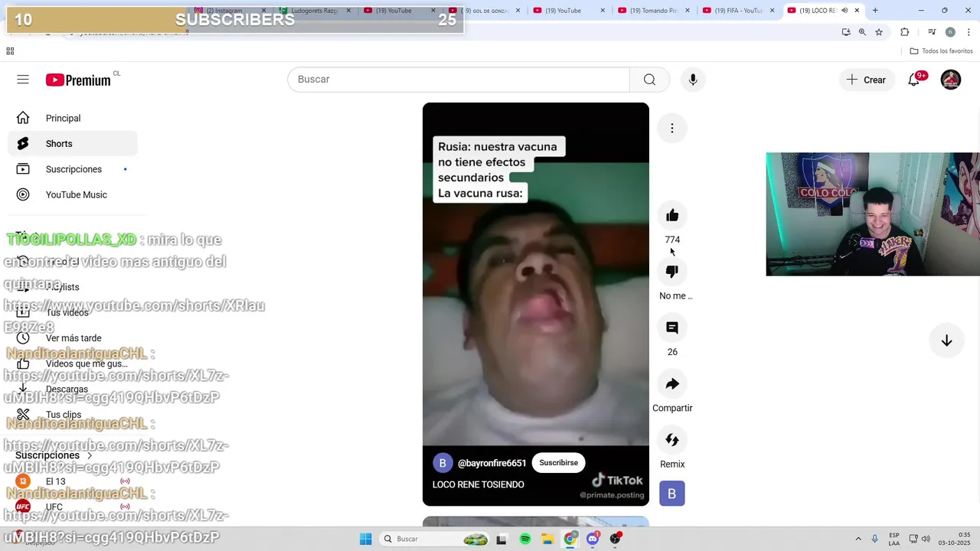
Task: Open Suscripciones in the sidebar
Action: [73, 169]
